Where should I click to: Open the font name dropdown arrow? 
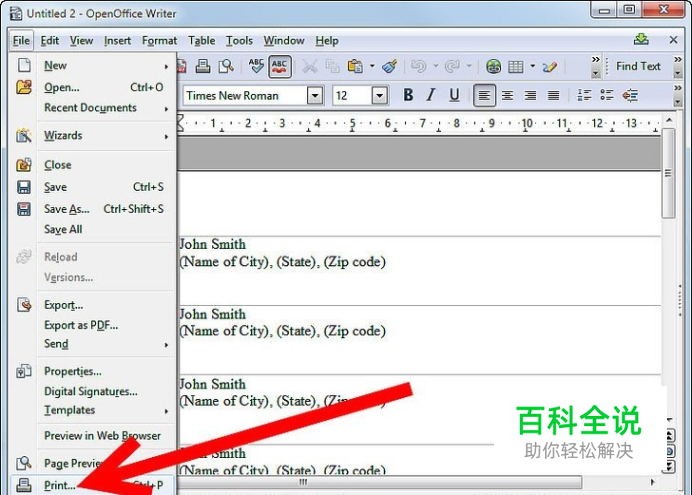[x=315, y=95]
